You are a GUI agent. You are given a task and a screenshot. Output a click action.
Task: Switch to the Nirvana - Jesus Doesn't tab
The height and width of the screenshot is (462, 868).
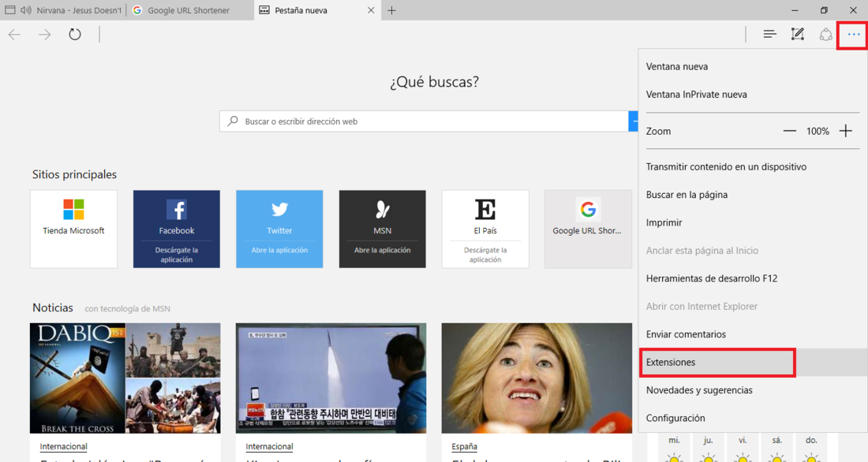click(63, 10)
